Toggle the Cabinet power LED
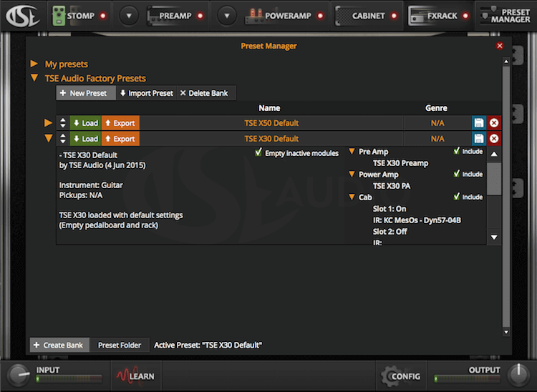This screenshot has width=537, height=392. coord(395,16)
